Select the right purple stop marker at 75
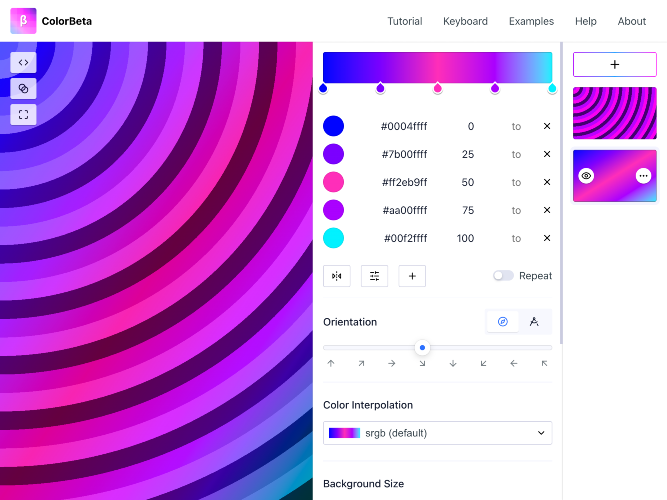Image resolution: width=667 pixels, height=500 pixels. pyautogui.click(x=495, y=88)
